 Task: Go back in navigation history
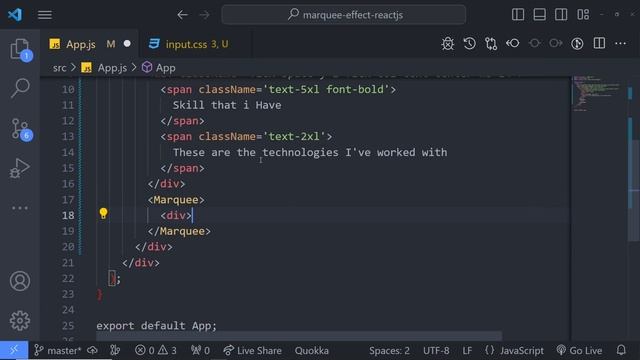pyautogui.click(x=182, y=15)
